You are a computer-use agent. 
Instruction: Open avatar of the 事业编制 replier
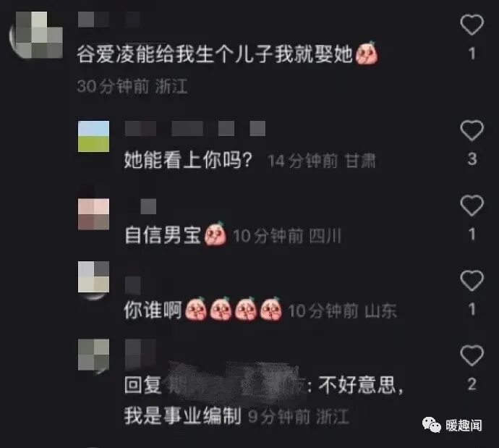[x=93, y=355]
